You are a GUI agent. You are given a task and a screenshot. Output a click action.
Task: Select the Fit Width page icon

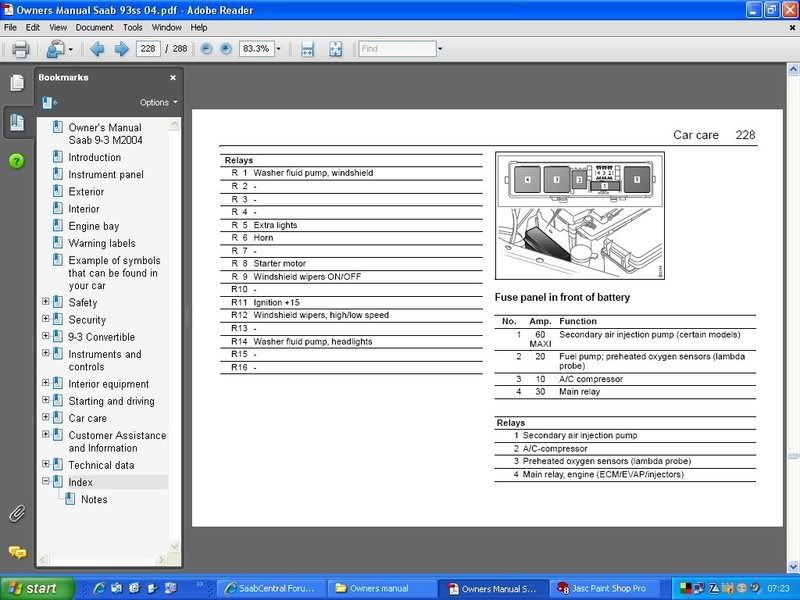pos(307,49)
